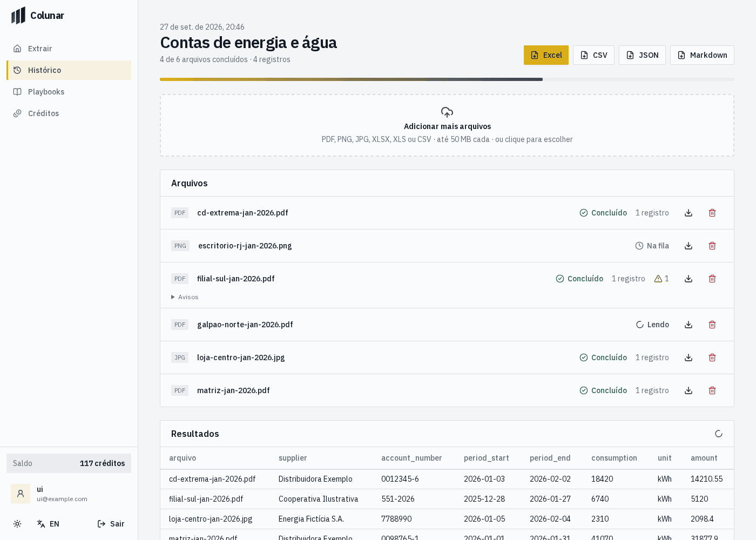Click the Concluído status of matriz-jan-2026.pdf
Screen dimensions: 756x540
coord(603,390)
